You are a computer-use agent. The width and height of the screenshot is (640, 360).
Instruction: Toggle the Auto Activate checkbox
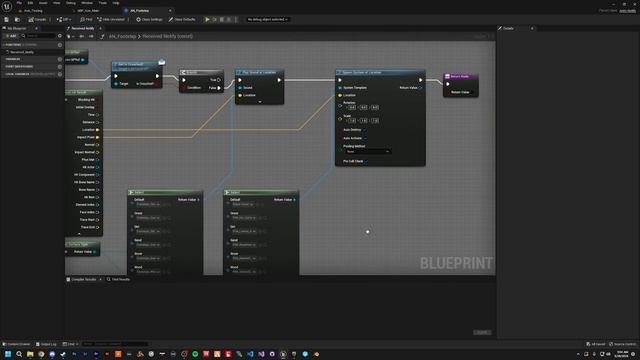point(365,138)
